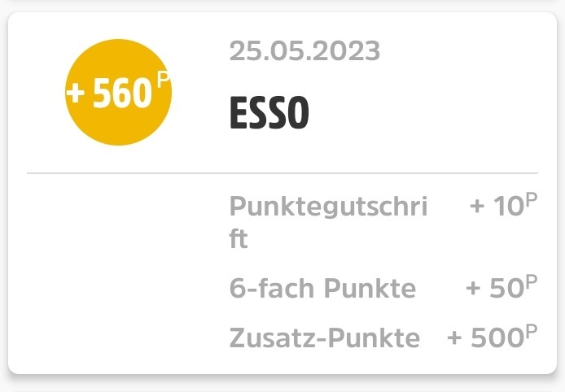Click the plus sign in yellow badge

(x=76, y=94)
